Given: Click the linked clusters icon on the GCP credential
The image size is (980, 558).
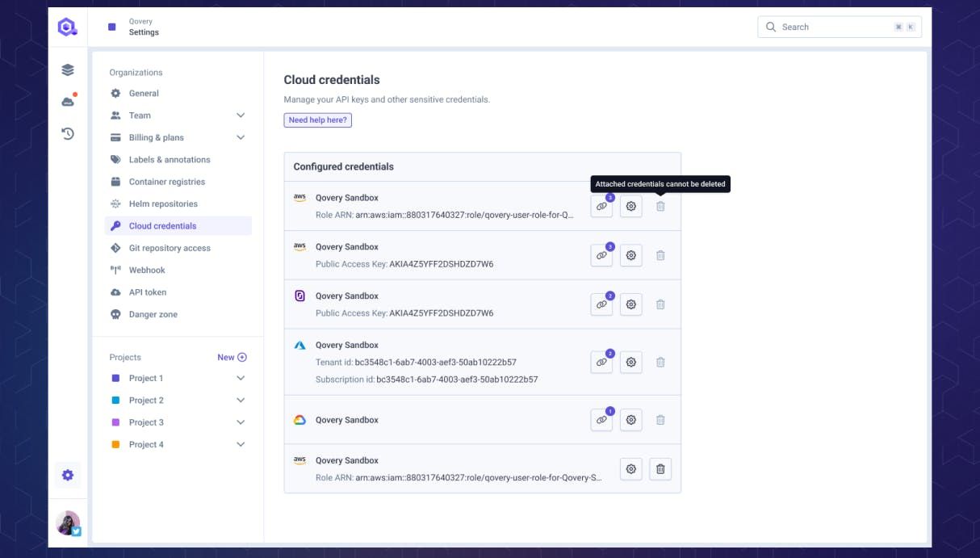Looking at the screenshot, I should (x=601, y=420).
